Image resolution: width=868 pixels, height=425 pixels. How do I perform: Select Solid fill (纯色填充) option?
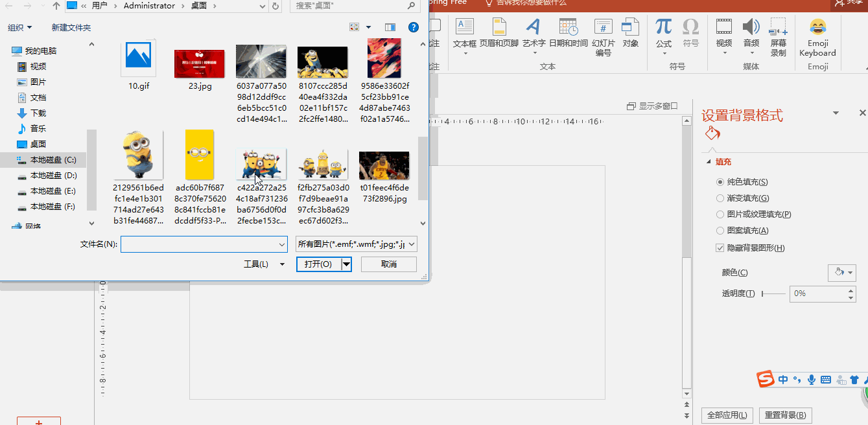pyautogui.click(x=742, y=182)
